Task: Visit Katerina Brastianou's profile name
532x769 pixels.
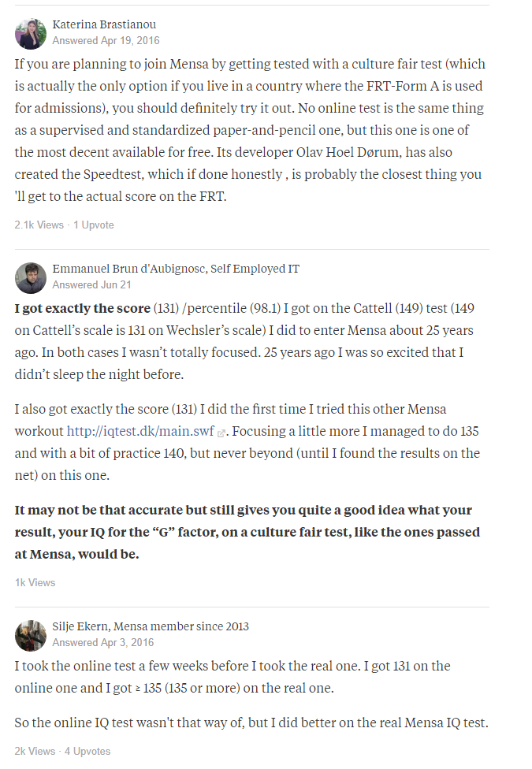Action: [104, 24]
